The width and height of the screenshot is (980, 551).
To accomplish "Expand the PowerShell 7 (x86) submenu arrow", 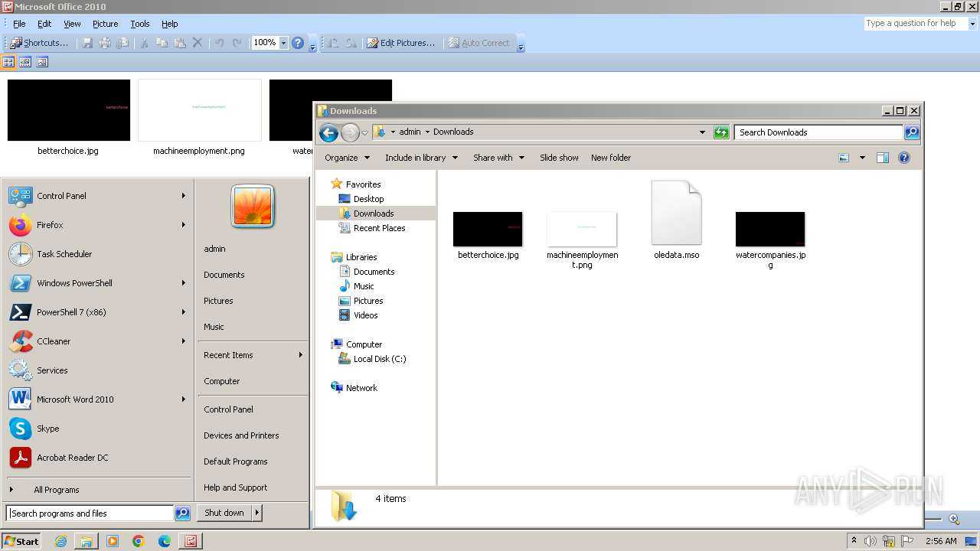I will coord(184,312).
